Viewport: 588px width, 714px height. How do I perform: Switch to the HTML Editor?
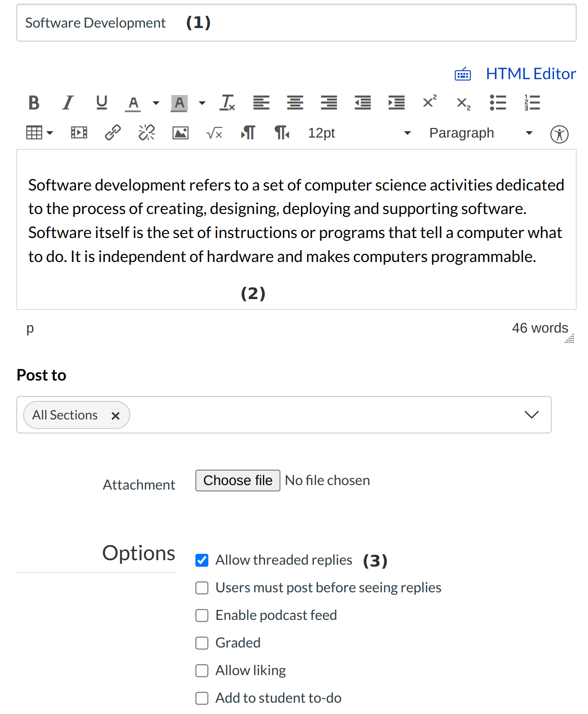click(x=531, y=74)
